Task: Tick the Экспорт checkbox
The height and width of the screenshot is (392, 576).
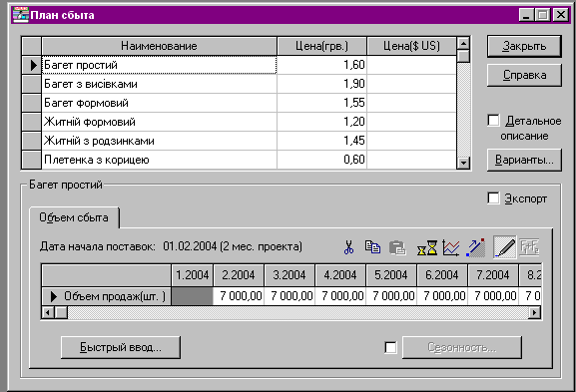Action: click(493, 198)
